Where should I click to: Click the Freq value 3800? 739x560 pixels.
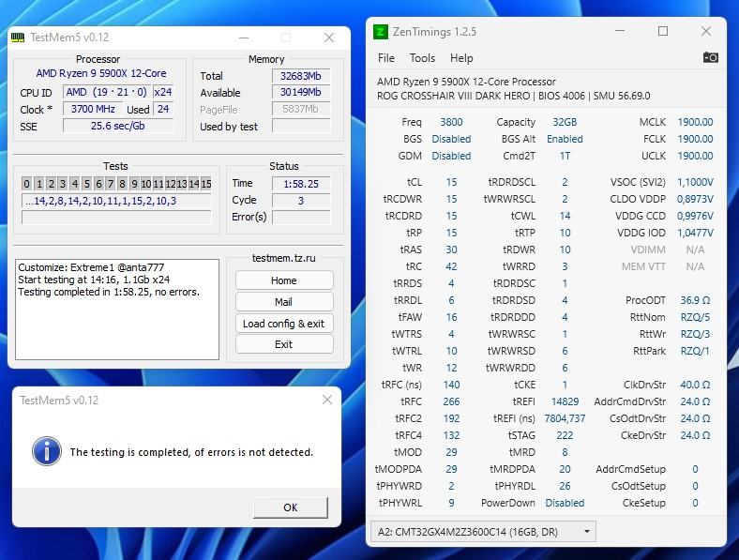pos(451,122)
